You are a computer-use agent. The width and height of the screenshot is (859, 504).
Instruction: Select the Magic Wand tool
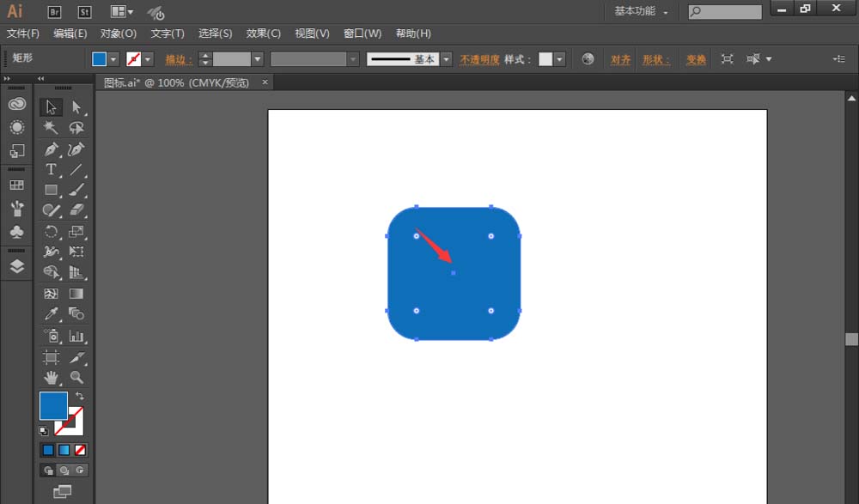(51, 128)
